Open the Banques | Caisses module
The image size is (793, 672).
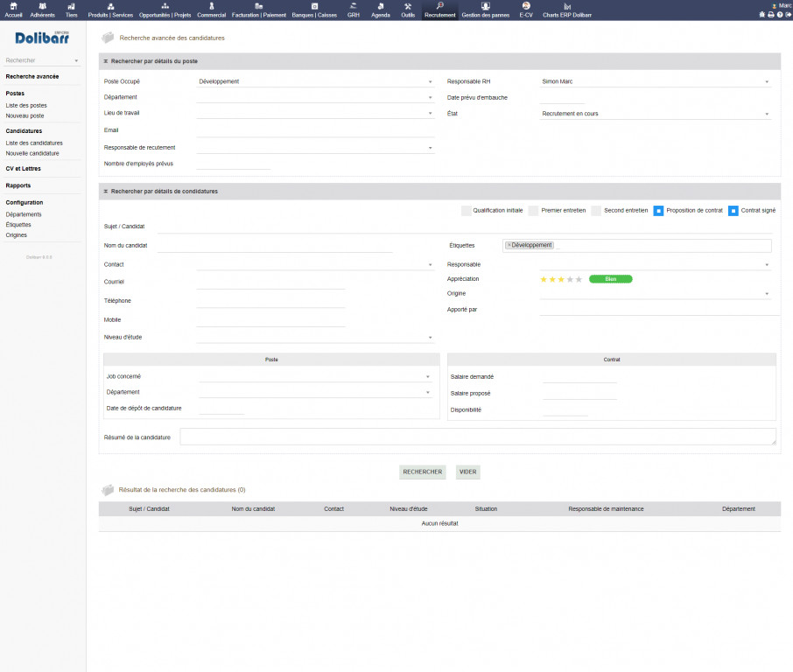click(x=314, y=7)
